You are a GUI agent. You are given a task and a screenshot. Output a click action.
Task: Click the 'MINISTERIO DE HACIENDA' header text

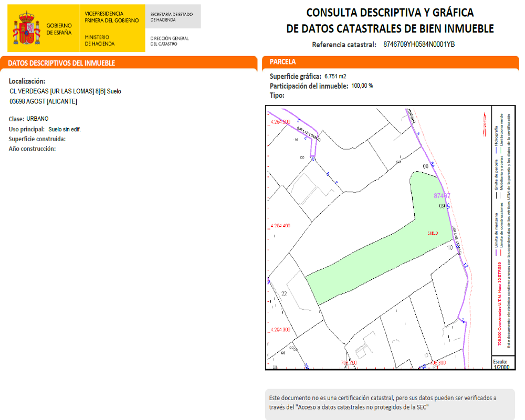pyautogui.click(x=99, y=40)
